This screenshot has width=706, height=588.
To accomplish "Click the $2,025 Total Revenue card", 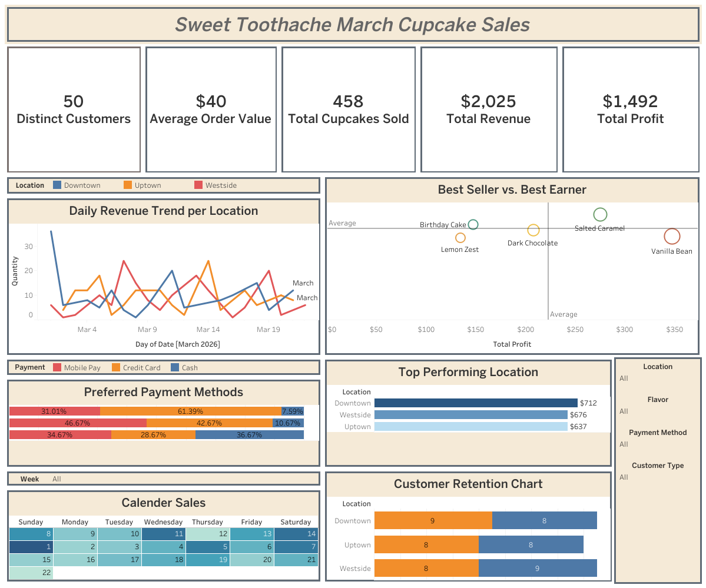I will pyautogui.click(x=489, y=109).
